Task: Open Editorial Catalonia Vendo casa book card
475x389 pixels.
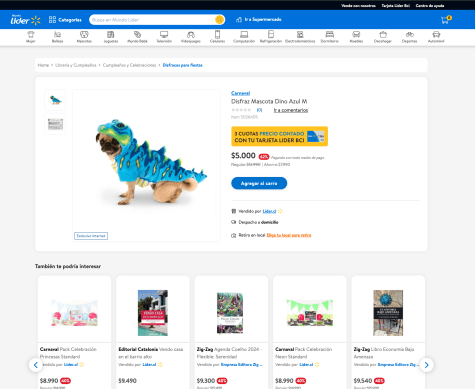Action: click(x=153, y=332)
